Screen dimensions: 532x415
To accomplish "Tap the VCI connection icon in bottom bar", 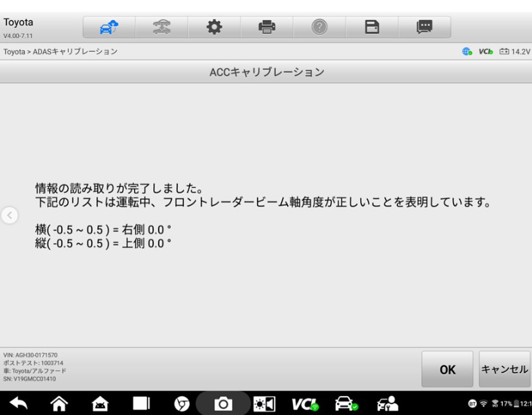I will coord(305,403).
